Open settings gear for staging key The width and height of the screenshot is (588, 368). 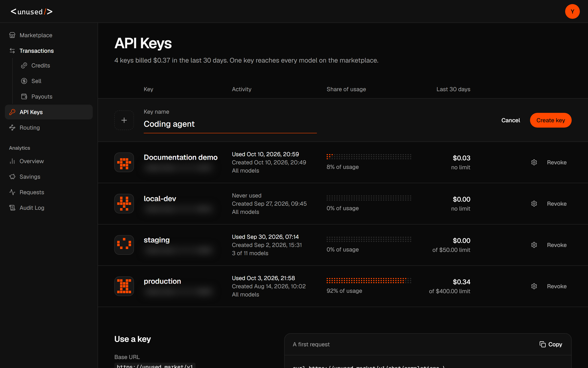coord(534,245)
